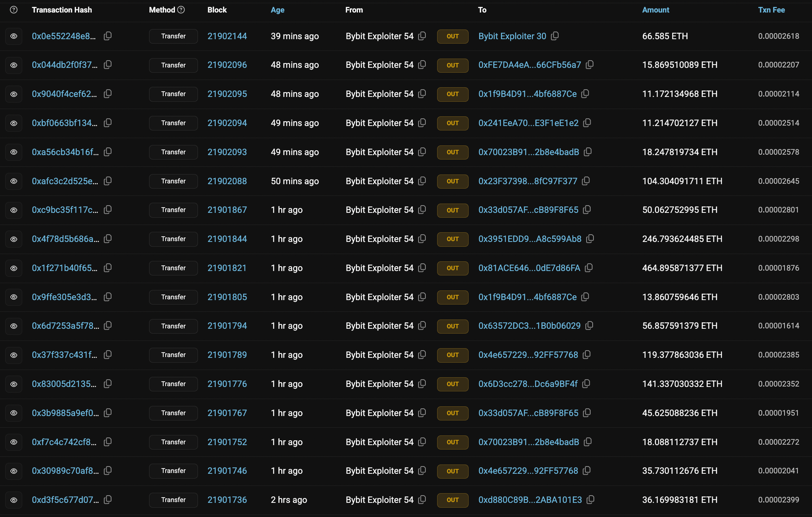Open transaction 0x3b9885a9ef0

coord(65,413)
